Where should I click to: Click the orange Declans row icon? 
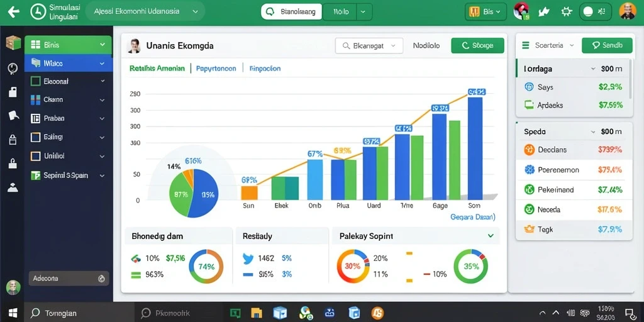[x=530, y=150]
